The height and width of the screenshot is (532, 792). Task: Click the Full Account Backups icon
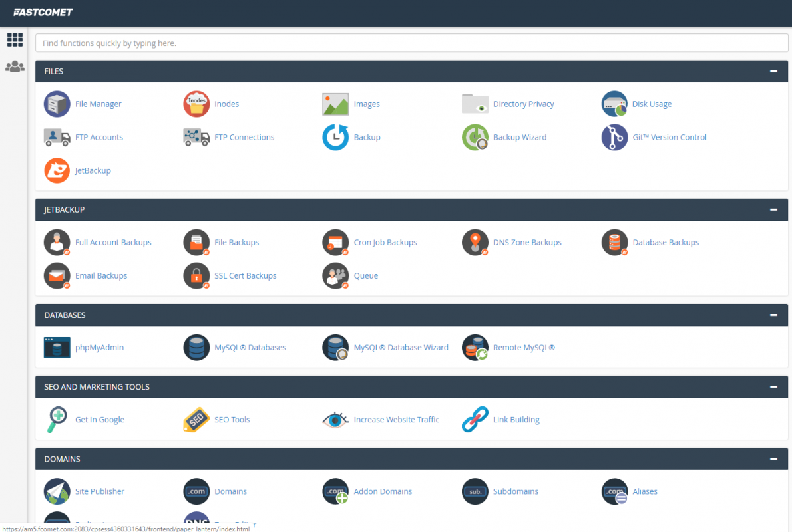tap(57, 242)
